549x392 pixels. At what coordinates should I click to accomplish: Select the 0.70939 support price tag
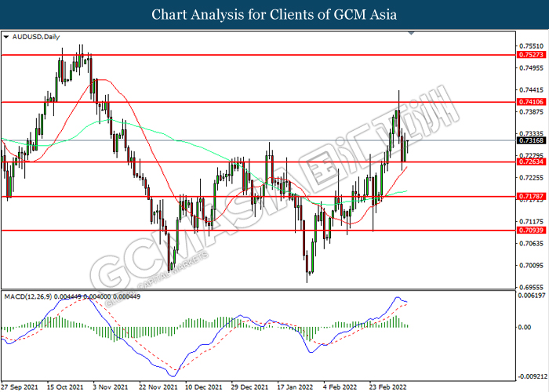pos(531,230)
